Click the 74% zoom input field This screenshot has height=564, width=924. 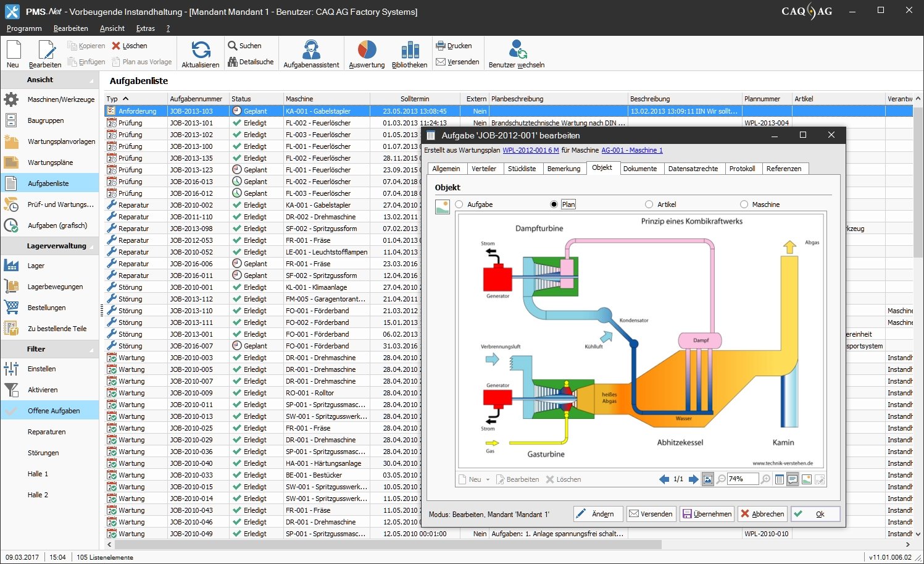743,479
